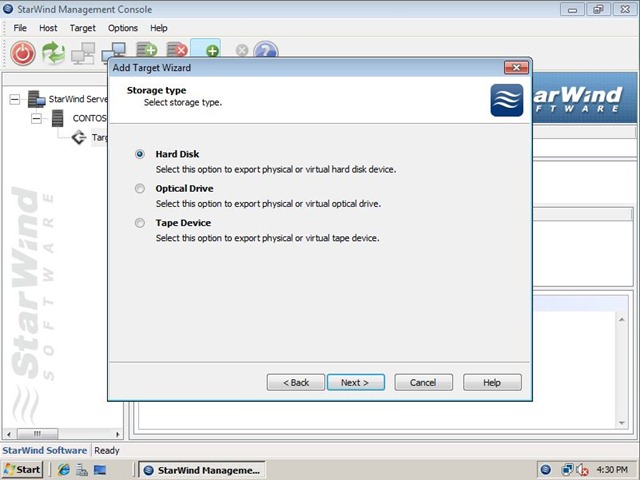Image resolution: width=640 pixels, height=480 pixels.
Task: Open the Help menu
Action: click(x=159, y=28)
